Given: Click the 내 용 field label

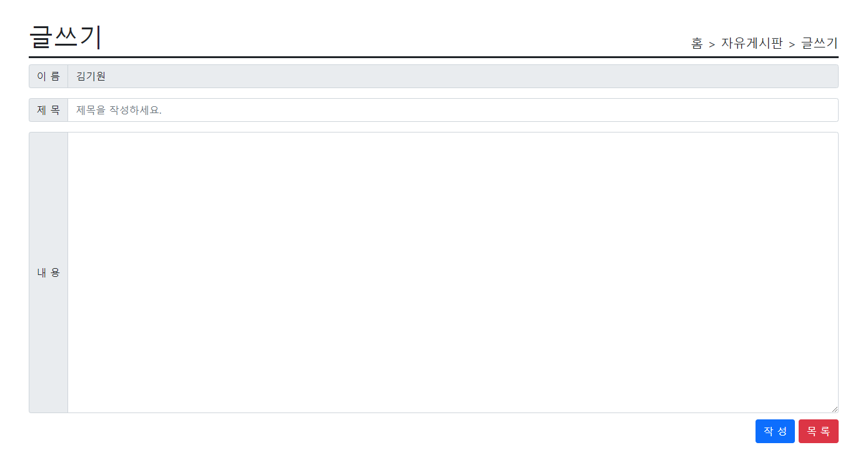Looking at the screenshot, I should point(48,272).
